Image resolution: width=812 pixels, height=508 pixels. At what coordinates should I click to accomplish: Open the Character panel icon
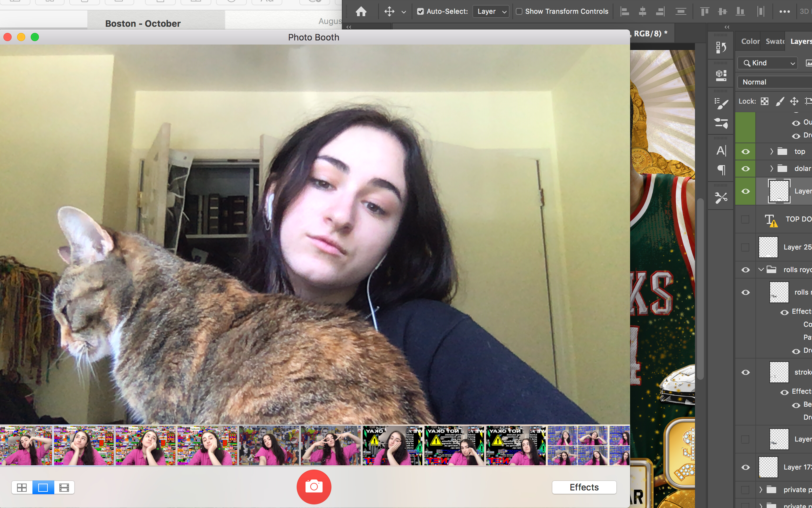[x=721, y=150]
